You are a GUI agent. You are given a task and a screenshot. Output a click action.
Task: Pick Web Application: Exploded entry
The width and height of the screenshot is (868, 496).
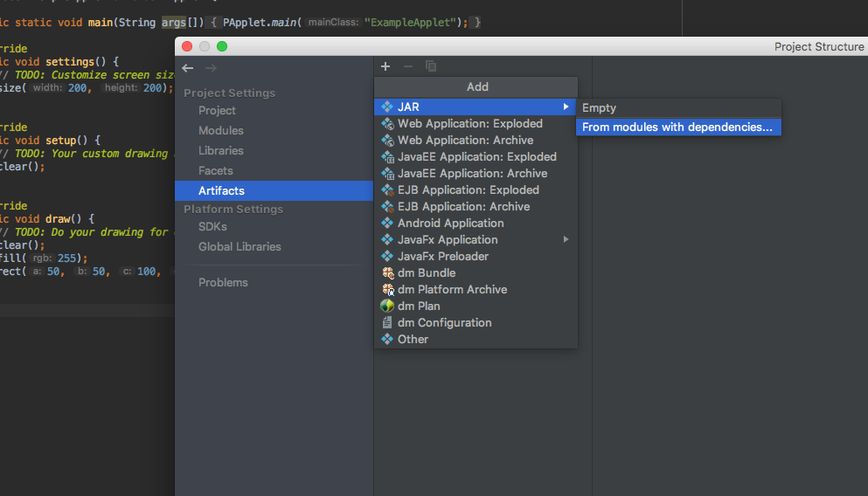coord(469,124)
